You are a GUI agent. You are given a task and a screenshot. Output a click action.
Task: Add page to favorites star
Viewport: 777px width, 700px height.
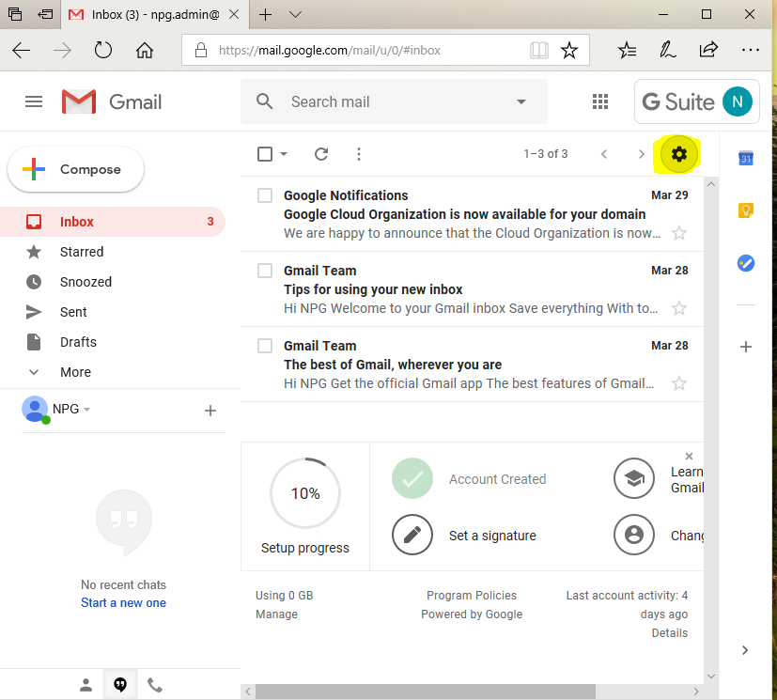[568, 50]
